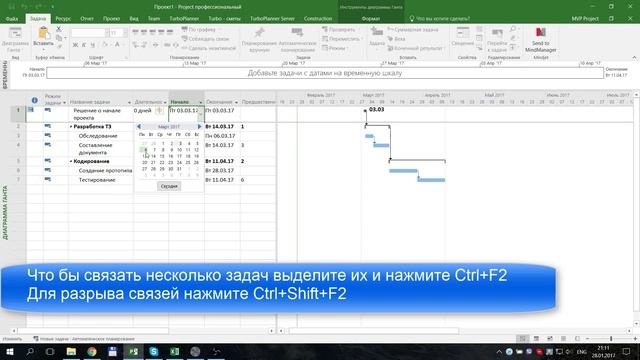Open the Construction ribbon tab
Viewport: 640px width, 360px height.
tap(318, 19)
